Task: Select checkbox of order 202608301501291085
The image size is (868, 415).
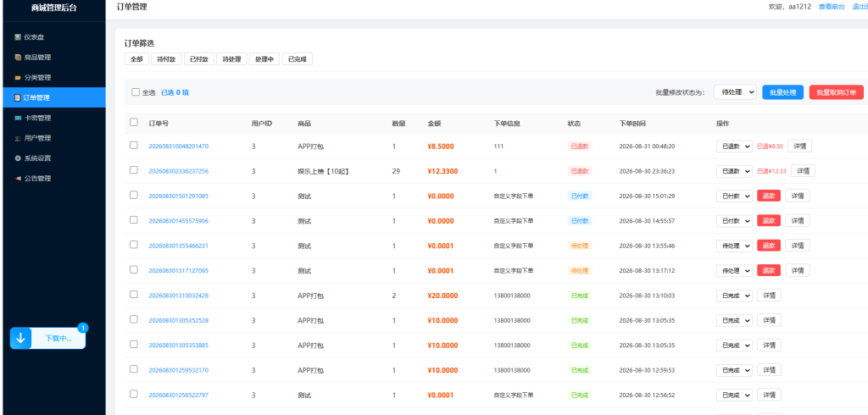Action: coord(133,195)
